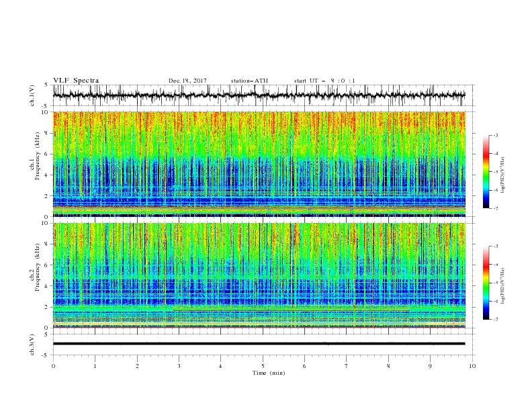The width and height of the screenshot is (532, 411).
Task: Click the ch.1 spectrogram color scale bar
Action: [x=486, y=172]
